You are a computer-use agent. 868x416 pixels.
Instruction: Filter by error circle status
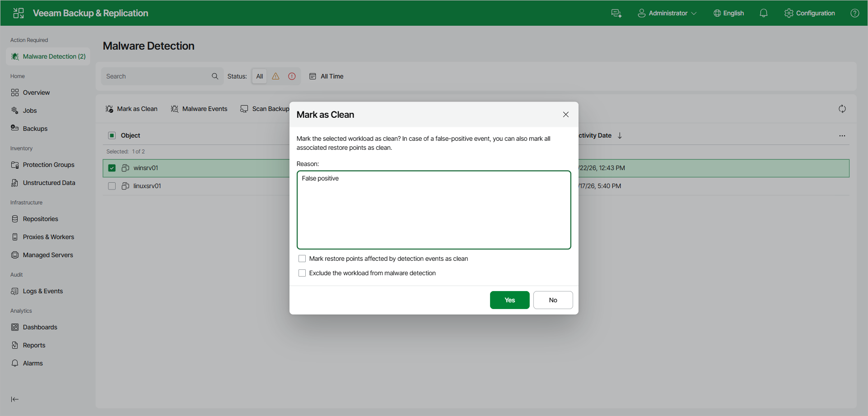pyautogui.click(x=292, y=76)
